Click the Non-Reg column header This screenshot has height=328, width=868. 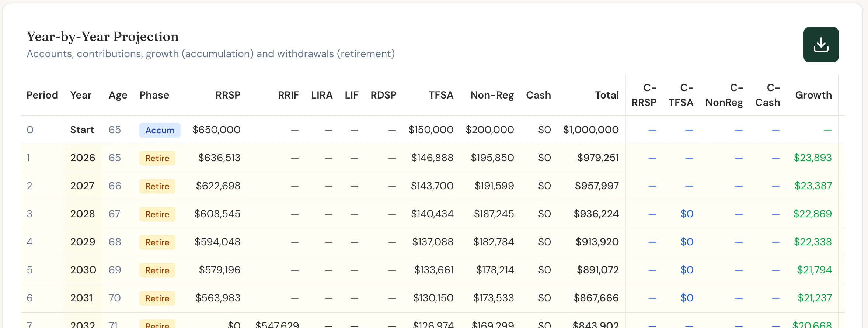[492, 95]
